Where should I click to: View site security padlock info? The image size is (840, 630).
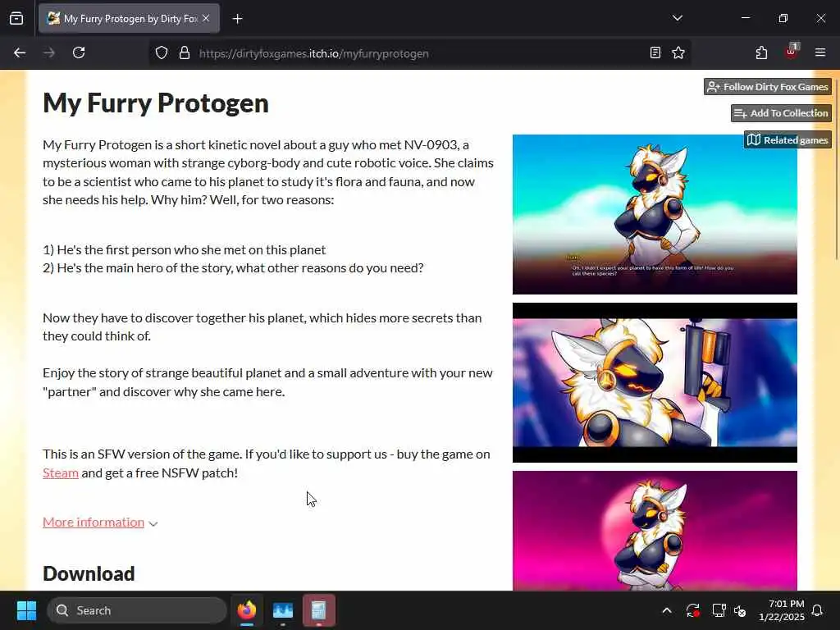pyautogui.click(x=185, y=53)
